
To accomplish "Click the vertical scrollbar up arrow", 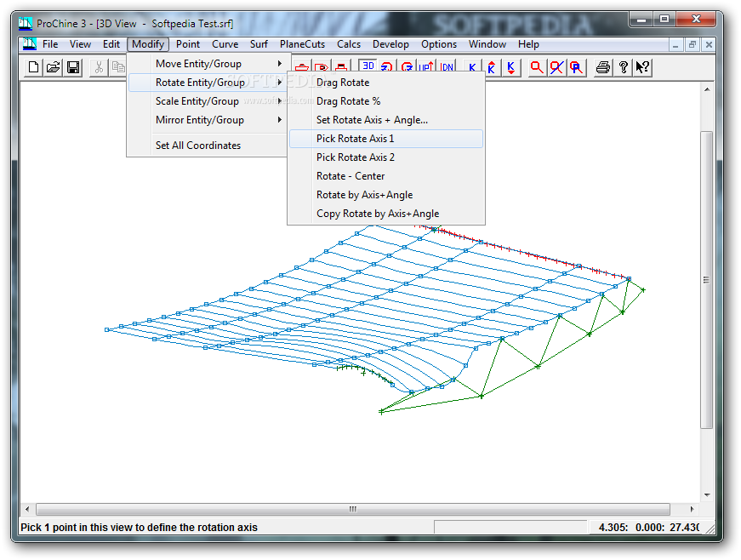I will point(706,89).
